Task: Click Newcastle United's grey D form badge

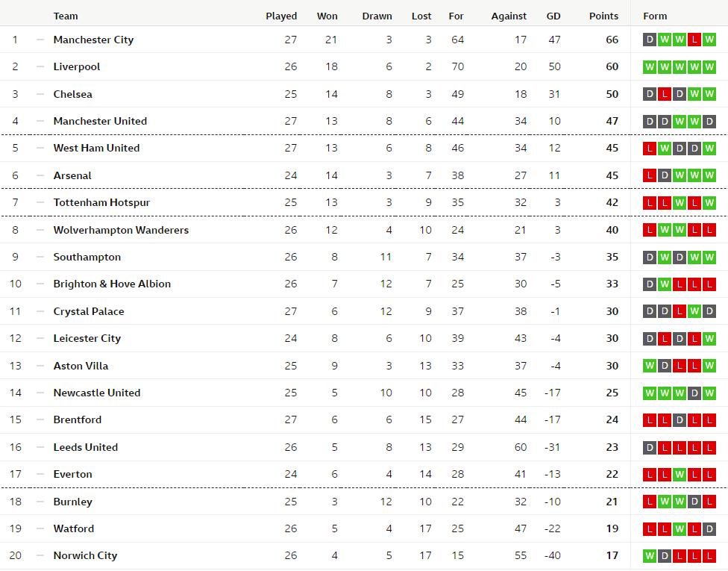Action: 694,393
